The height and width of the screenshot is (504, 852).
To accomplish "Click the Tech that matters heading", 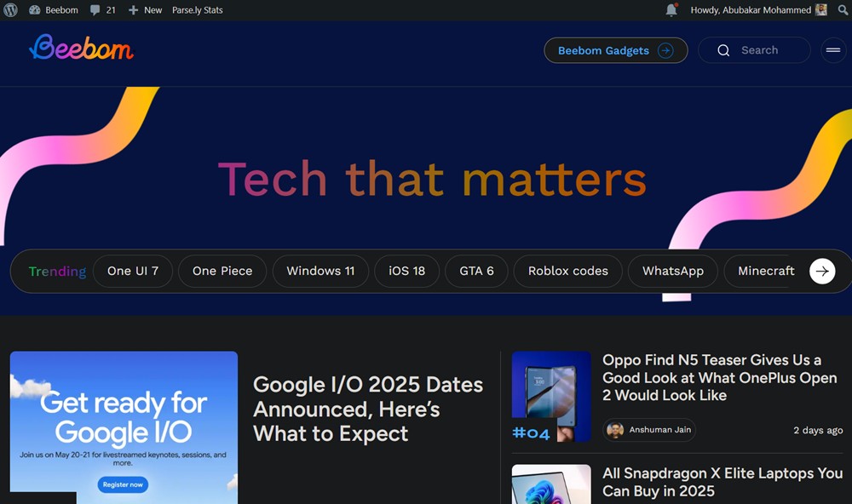I will point(433,179).
